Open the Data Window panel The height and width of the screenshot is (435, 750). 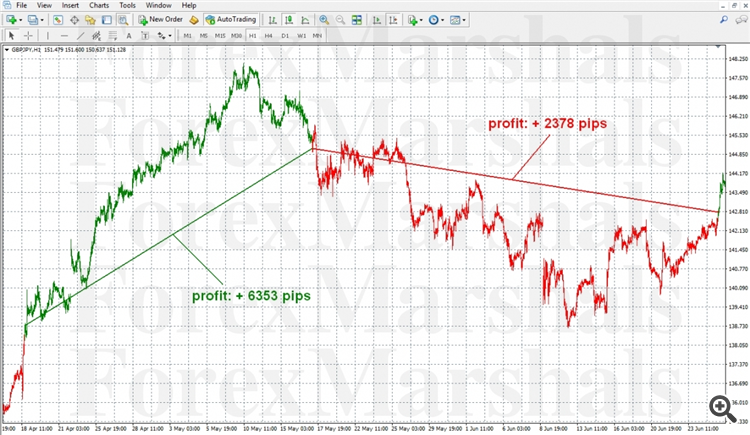pyautogui.click(x=74, y=20)
